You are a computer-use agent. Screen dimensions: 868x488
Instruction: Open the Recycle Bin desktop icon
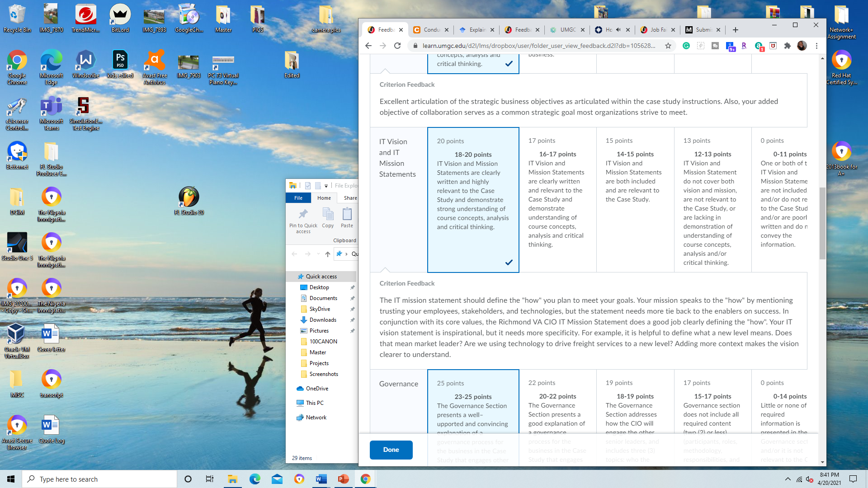point(17,19)
